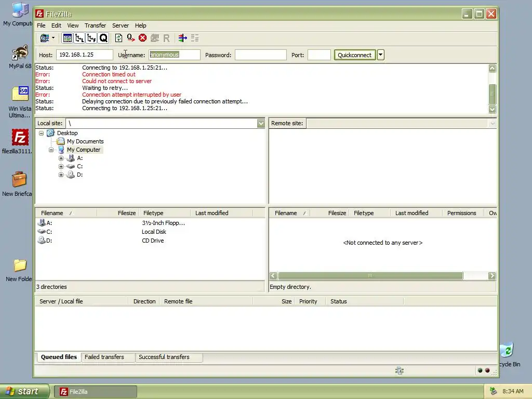Toggle the message log display

(x=67, y=38)
